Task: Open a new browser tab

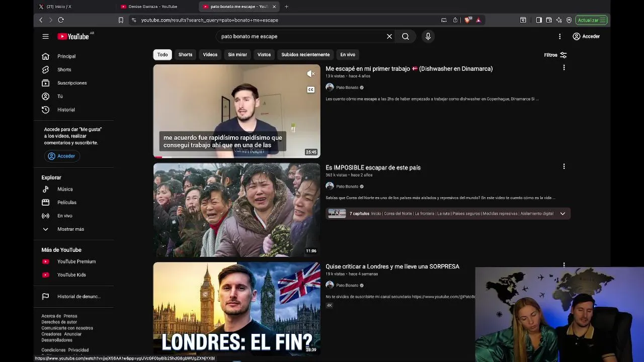Action: click(286, 7)
